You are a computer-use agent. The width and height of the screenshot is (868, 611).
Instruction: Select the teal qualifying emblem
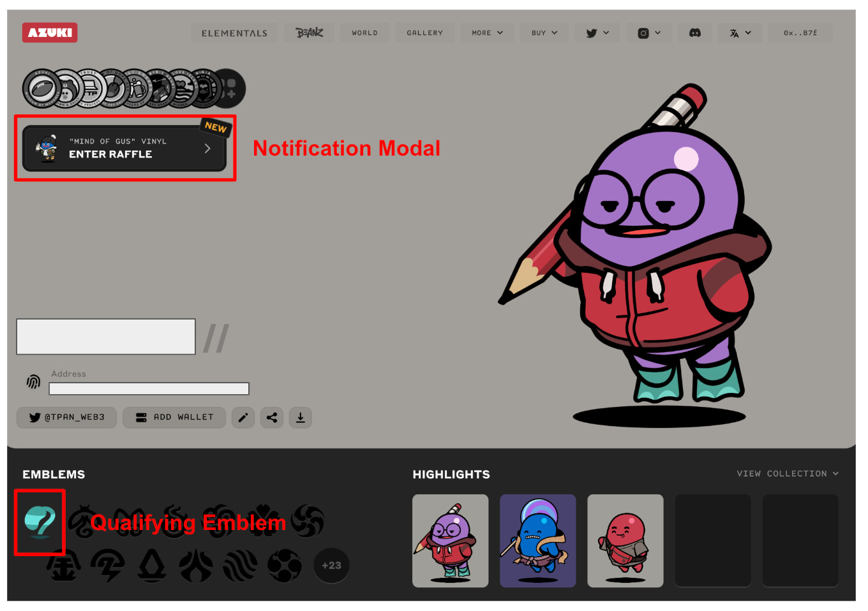[40, 522]
